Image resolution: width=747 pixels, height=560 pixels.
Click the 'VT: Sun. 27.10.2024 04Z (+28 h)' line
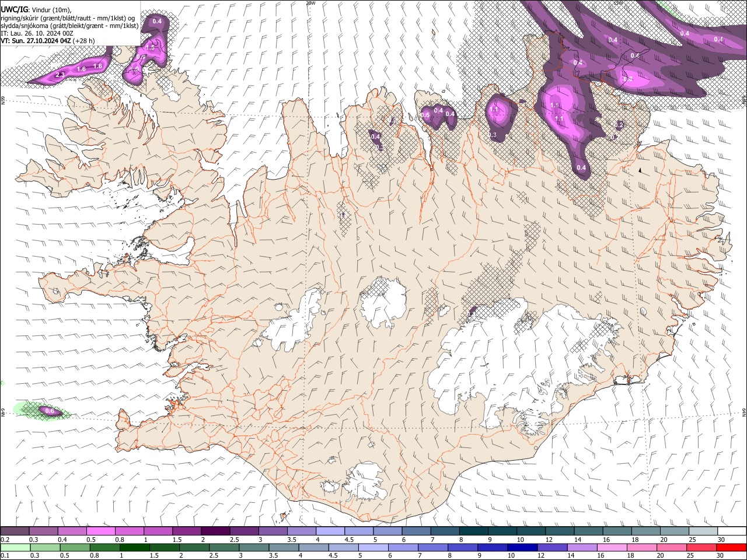[x=48, y=41]
